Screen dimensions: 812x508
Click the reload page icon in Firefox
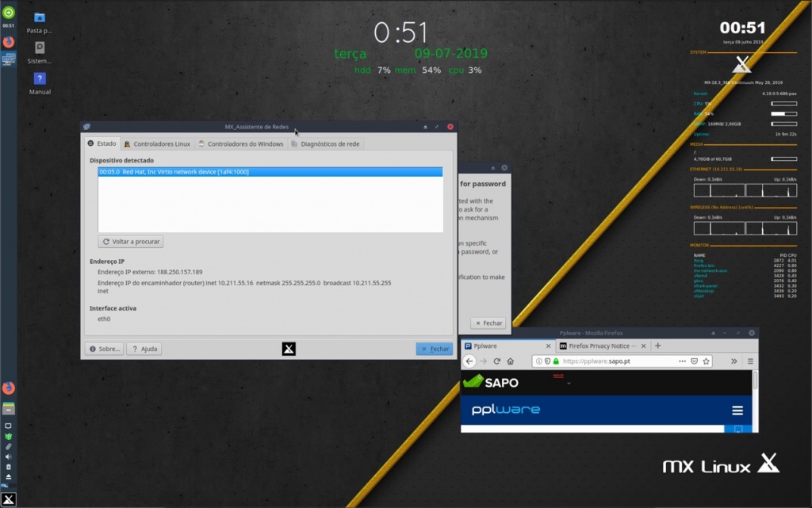(x=496, y=361)
